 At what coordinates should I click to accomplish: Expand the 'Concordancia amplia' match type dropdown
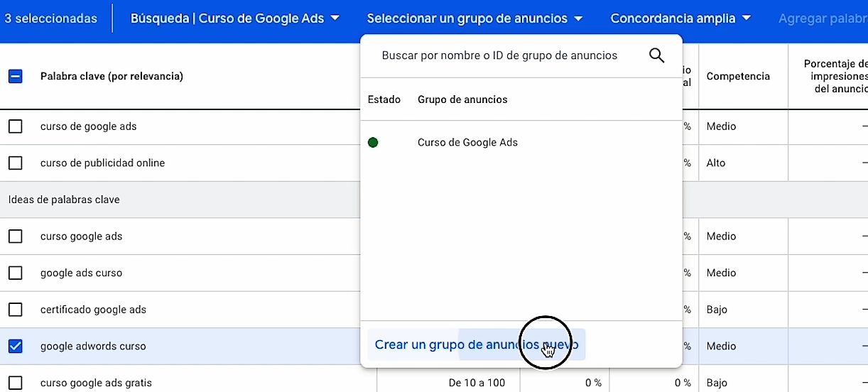(680, 18)
